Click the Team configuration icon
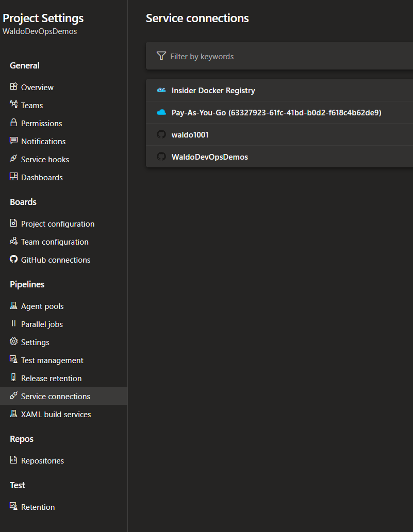The width and height of the screenshot is (413, 532). [13, 241]
